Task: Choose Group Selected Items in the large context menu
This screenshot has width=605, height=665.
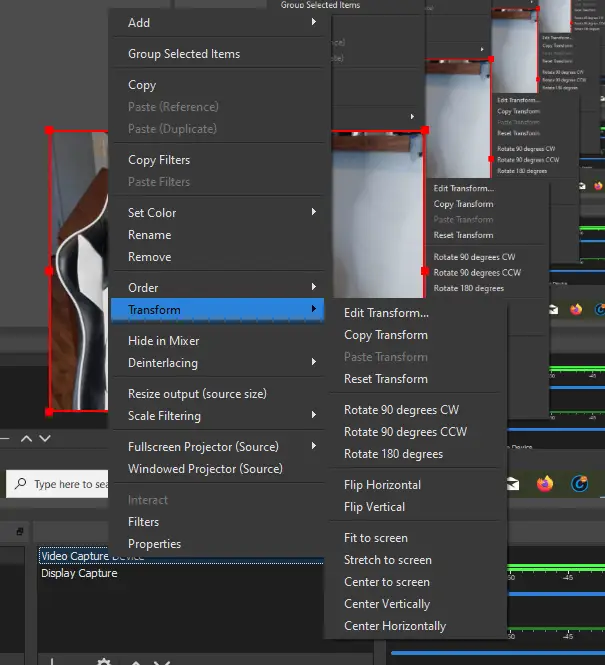Action: (217, 54)
